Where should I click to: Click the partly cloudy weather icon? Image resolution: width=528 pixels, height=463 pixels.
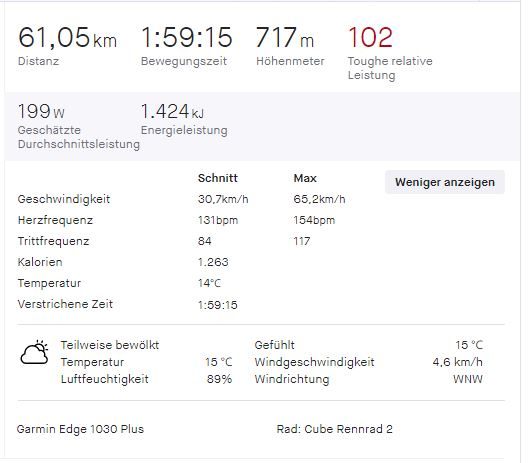coord(34,353)
